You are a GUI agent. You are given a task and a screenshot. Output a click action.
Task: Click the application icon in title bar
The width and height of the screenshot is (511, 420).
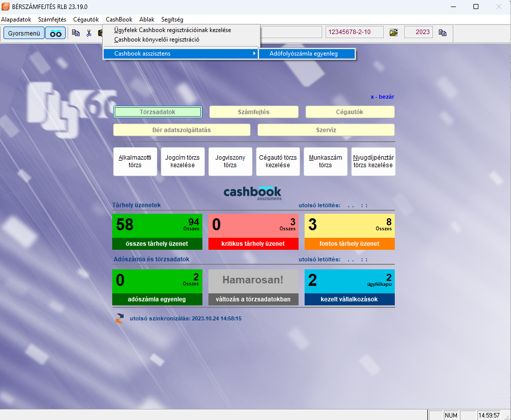click(x=6, y=7)
